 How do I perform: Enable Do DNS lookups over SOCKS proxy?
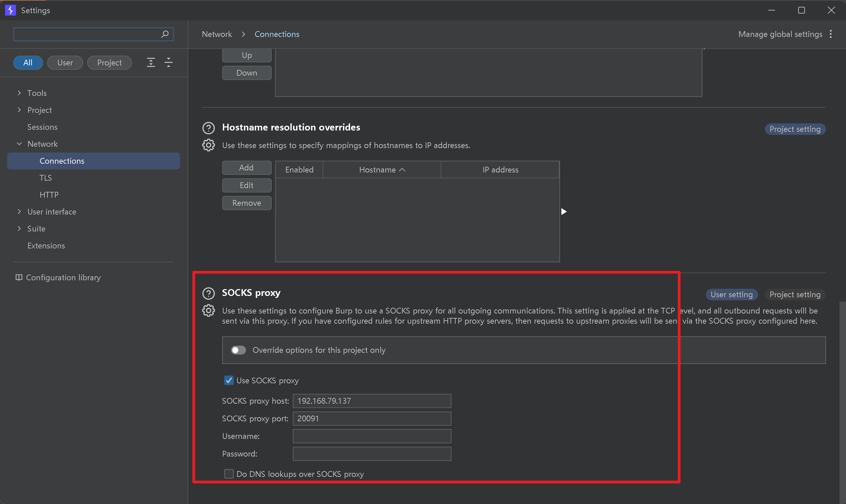coord(229,474)
